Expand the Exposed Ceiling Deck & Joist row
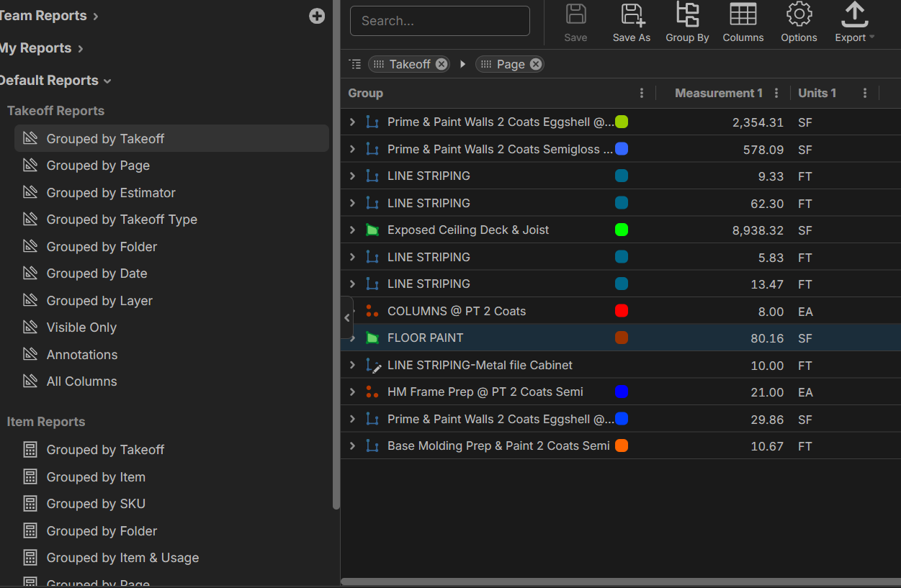This screenshot has height=588, width=901. point(352,230)
